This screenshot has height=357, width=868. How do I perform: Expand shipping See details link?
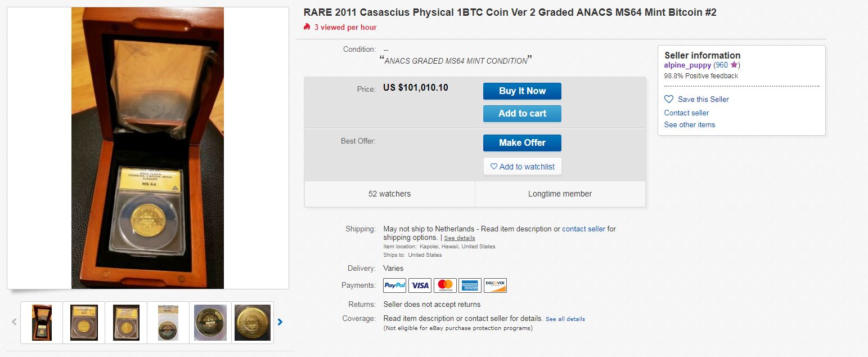point(459,238)
